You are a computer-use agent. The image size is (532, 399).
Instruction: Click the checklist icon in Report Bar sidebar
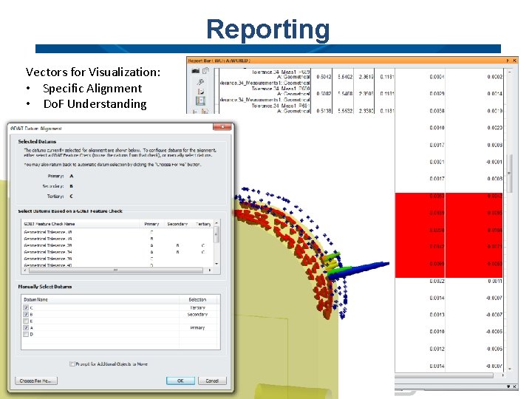(x=200, y=92)
